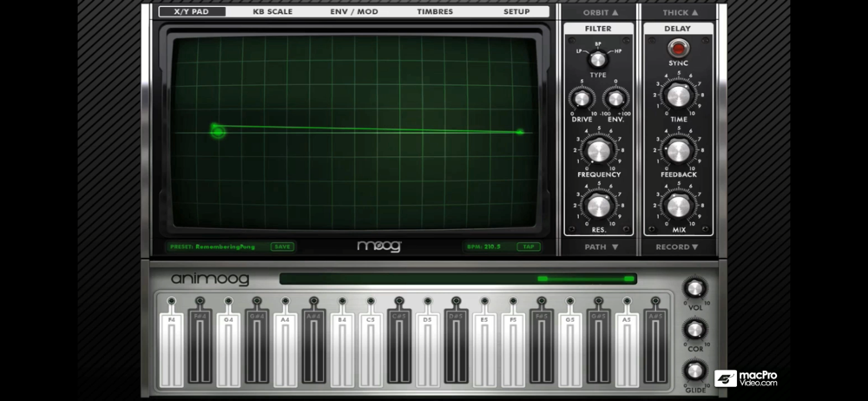Open the KB SCALE tab
868x401 pixels.
[x=273, y=11]
